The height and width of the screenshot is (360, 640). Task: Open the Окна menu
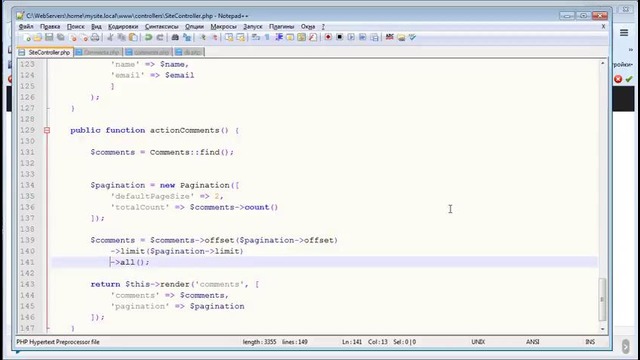coord(308,27)
